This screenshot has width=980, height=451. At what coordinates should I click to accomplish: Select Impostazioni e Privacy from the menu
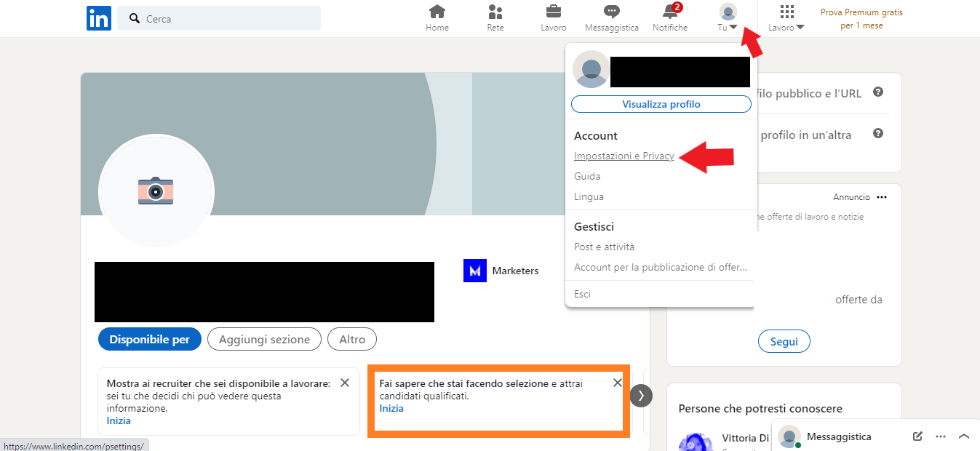[x=624, y=156]
